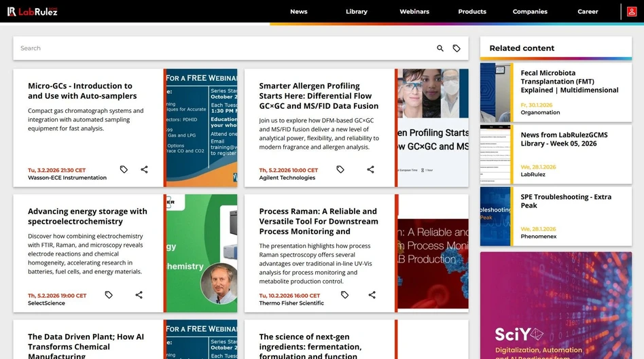Share the Smarter Allergen Profiling webinar
The image size is (644, 359).
pos(370,169)
